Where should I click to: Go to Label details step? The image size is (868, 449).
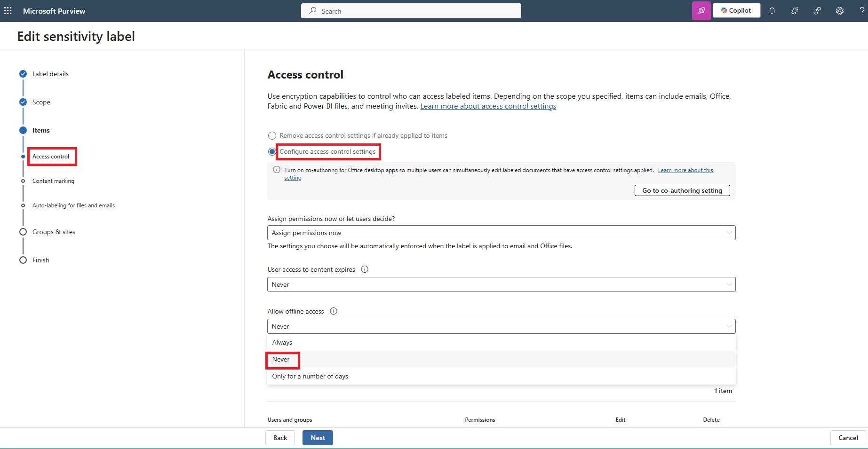point(50,74)
